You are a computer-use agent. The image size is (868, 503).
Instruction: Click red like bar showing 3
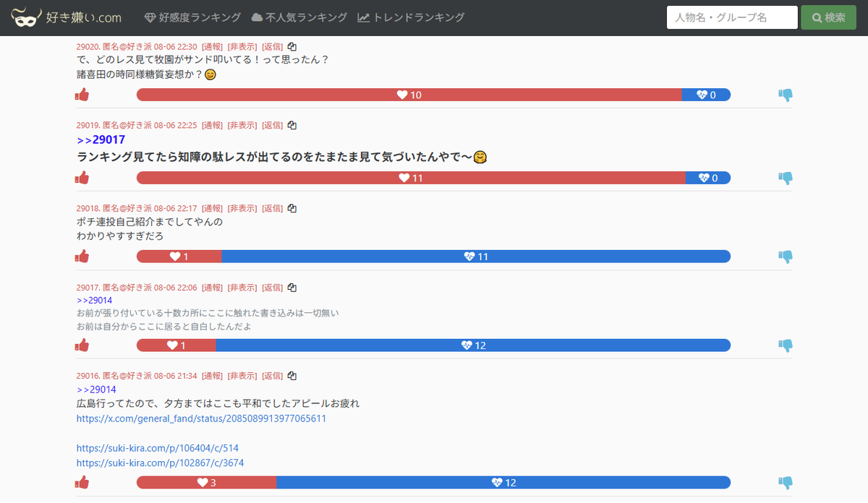(x=206, y=483)
